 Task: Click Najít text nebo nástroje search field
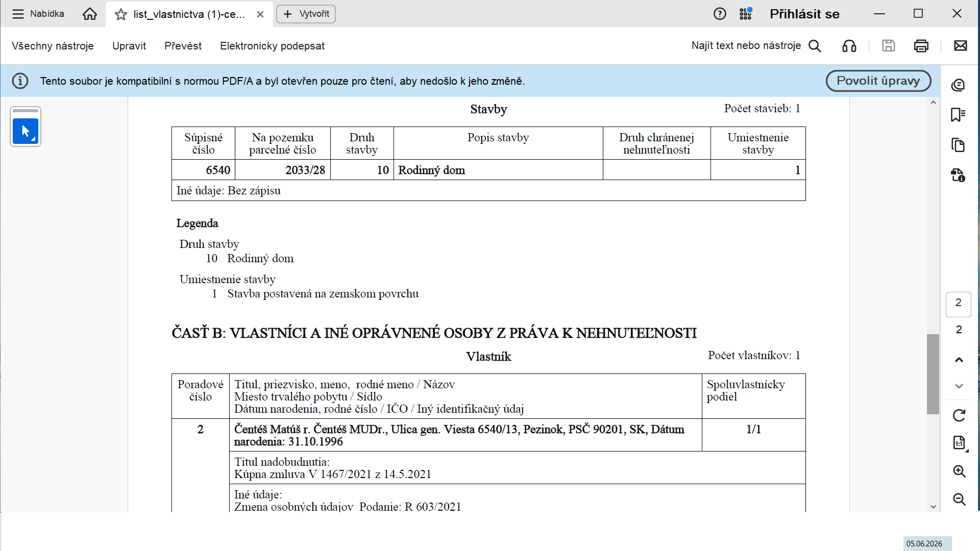coord(746,45)
